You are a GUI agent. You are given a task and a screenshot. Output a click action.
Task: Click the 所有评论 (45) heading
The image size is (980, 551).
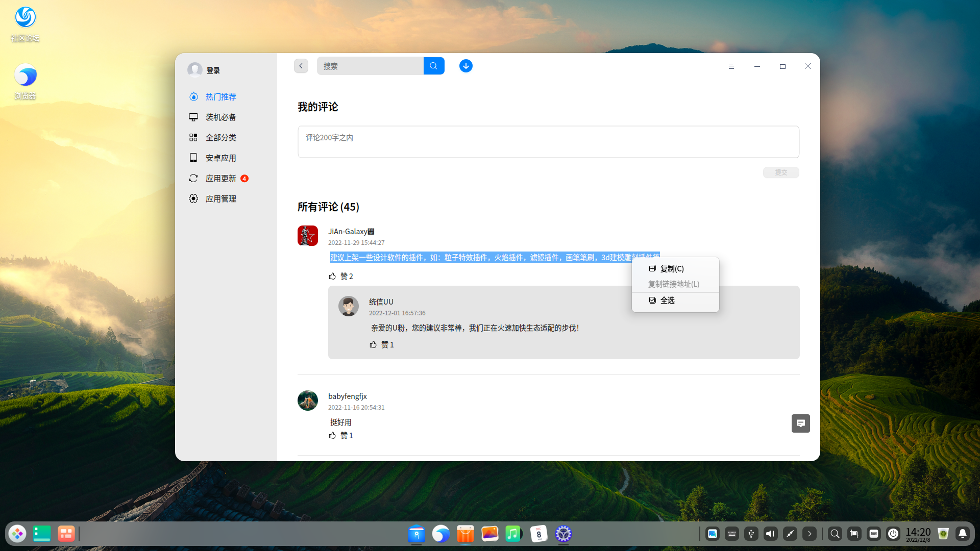[329, 207]
